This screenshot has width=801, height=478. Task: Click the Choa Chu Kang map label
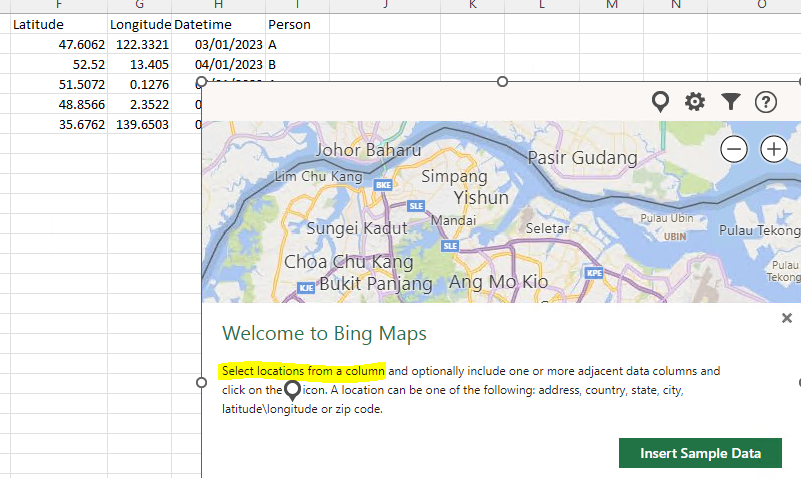pos(349,262)
